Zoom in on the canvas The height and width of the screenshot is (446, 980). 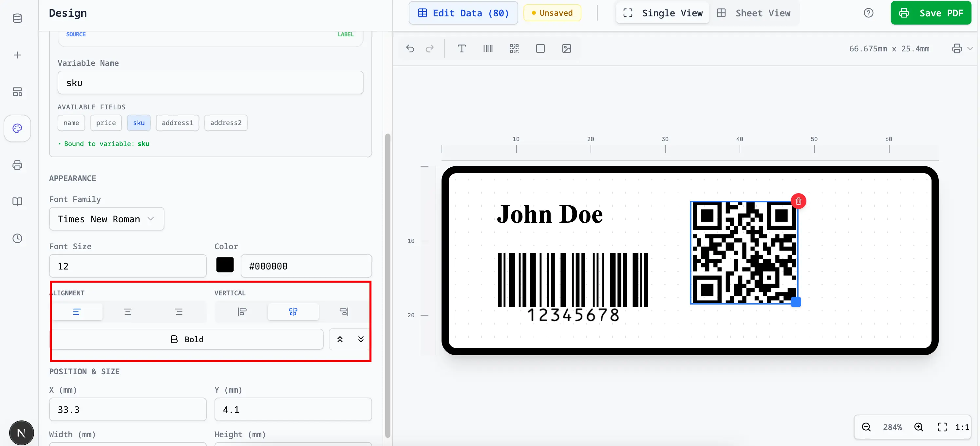918,427
